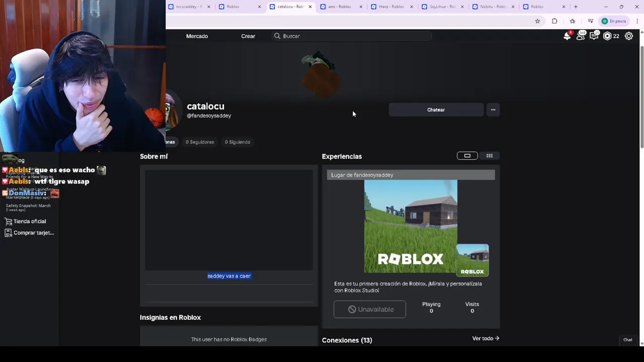The width and height of the screenshot is (644, 362).
Task: Open the Chat panel at bottom right
Action: point(628,340)
